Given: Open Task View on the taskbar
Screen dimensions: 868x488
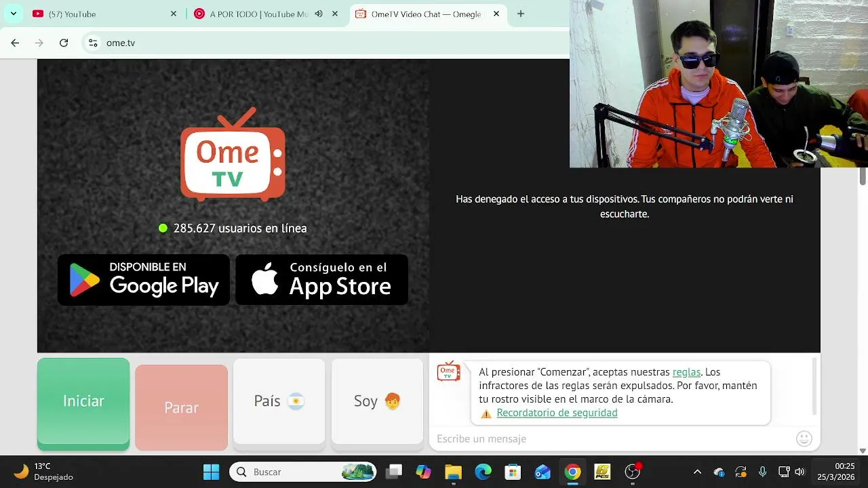Looking at the screenshot, I should click(x=394, y=472).
